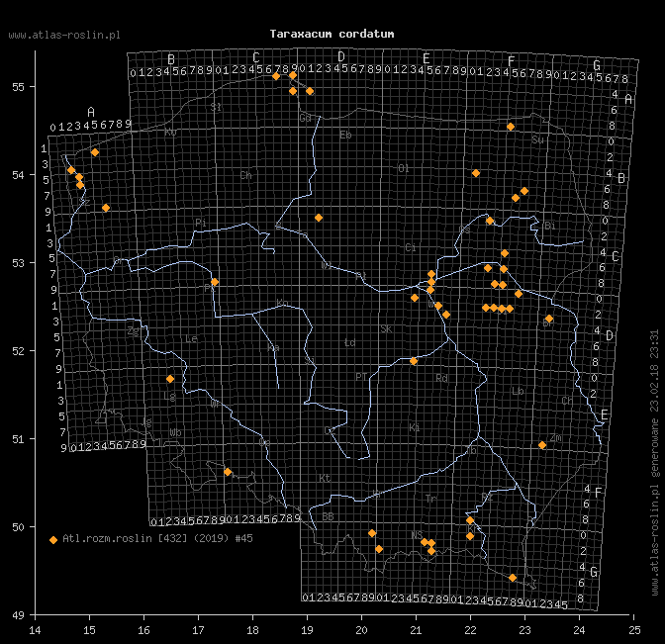Click the 'Ki' city label

(x=415, y=427)
